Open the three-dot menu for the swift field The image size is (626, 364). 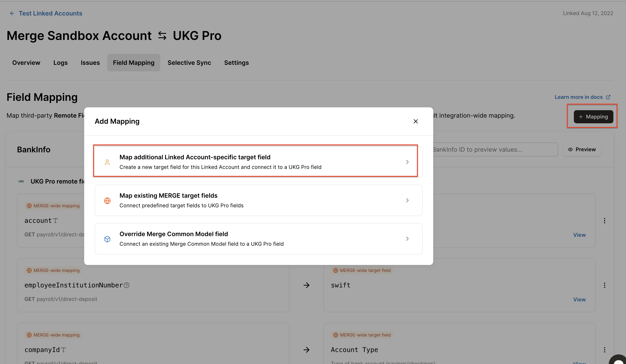click(x=604, y=285)
